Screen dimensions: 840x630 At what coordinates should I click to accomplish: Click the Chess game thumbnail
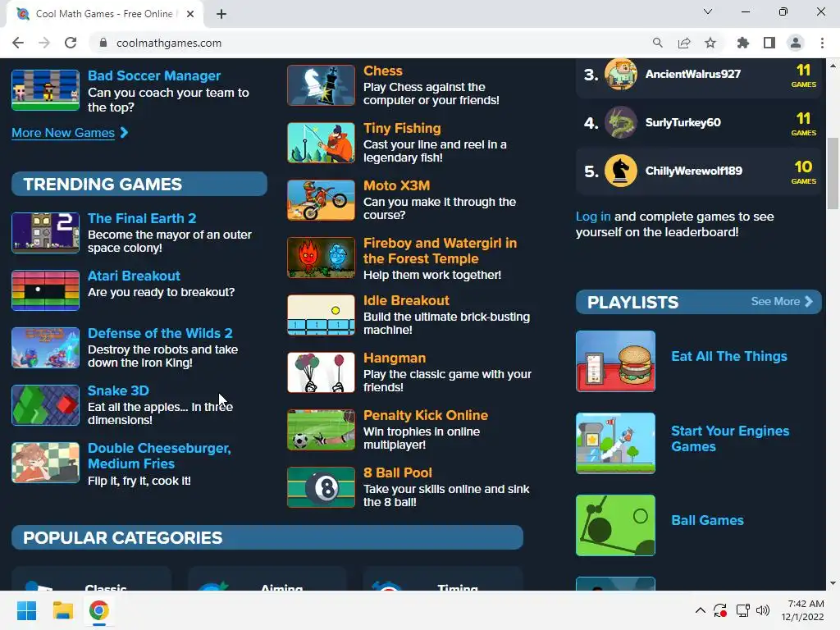point(321,85)
